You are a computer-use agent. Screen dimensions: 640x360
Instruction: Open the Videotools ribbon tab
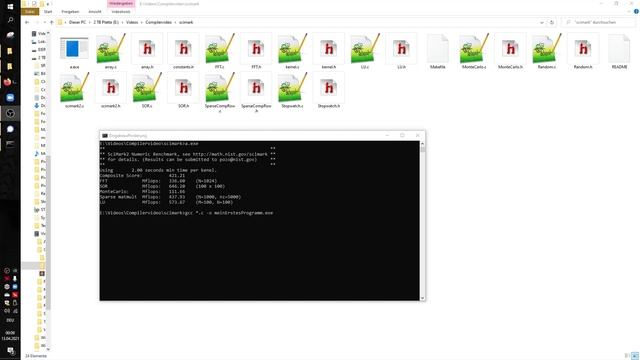[x=121, y=11]
